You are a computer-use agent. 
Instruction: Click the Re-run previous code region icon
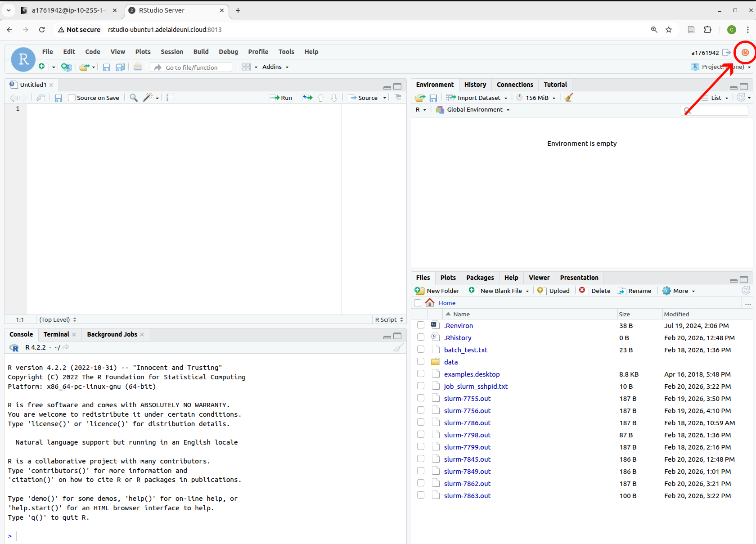(x=307, y=98)
